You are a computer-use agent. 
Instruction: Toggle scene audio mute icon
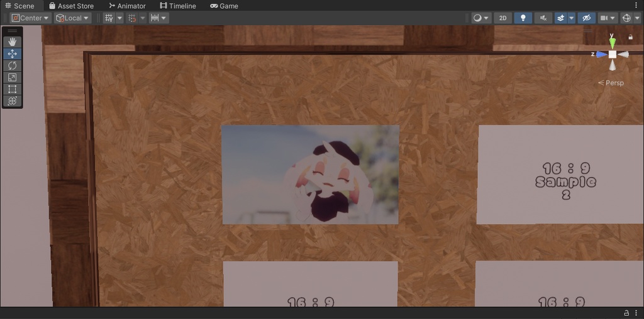pyautogui.click(x=543, y=18)
